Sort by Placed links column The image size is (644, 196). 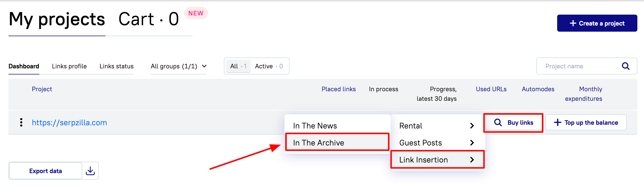339,89
